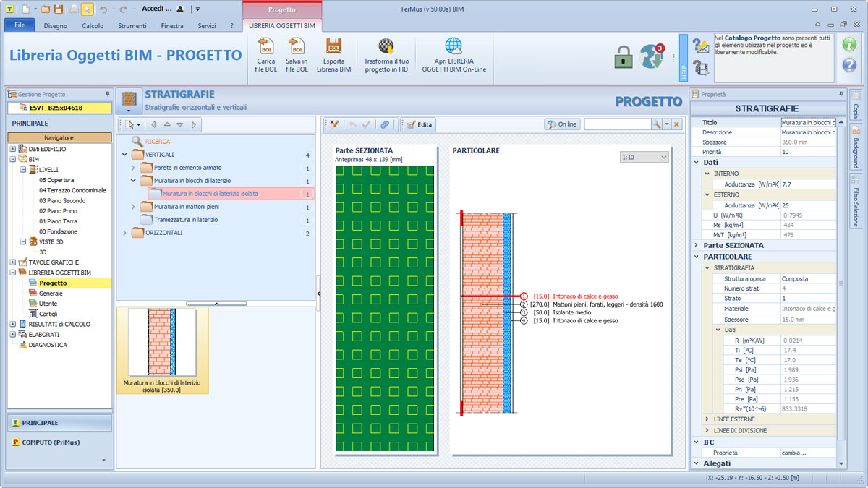Click the green padlock icon

coord(624,57)
